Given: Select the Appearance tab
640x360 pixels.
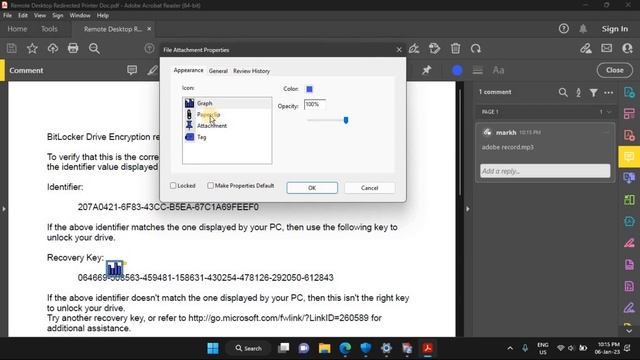Looking at the screenshot, I should [x=188, y=70].
